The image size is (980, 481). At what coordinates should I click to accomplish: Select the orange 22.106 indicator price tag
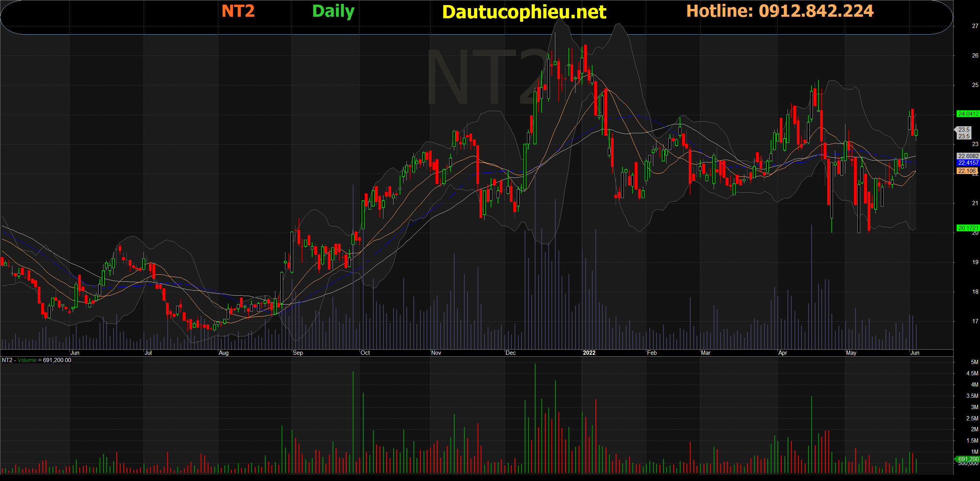[x=967, y=171]
